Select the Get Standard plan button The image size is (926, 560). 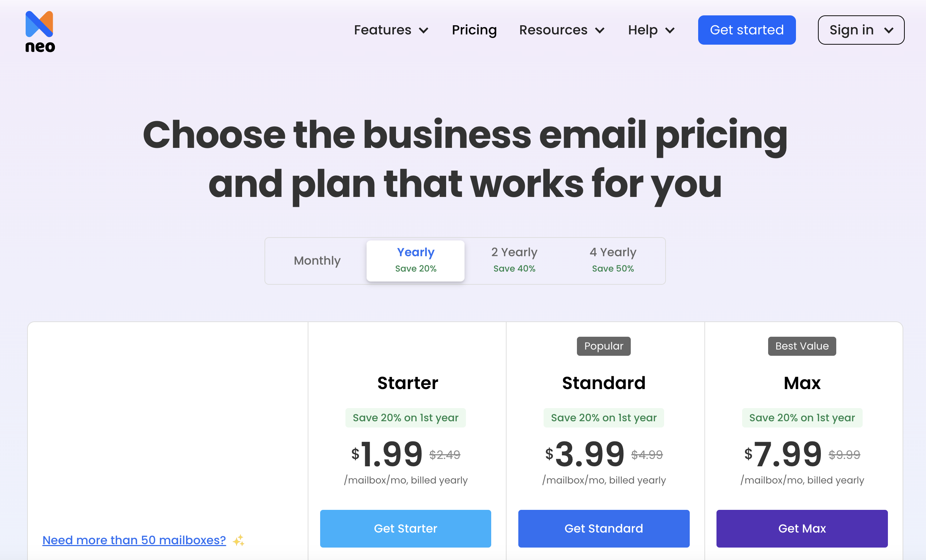tap(603, 529)
